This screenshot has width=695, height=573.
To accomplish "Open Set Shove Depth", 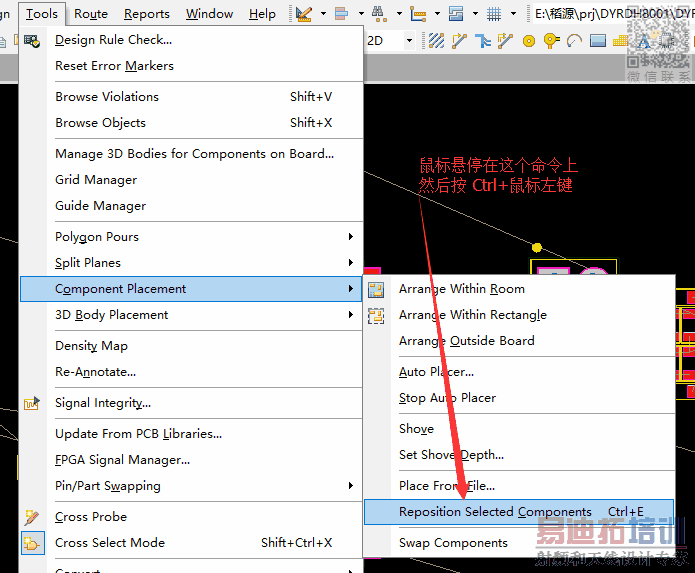I will (x=519, y=455).
